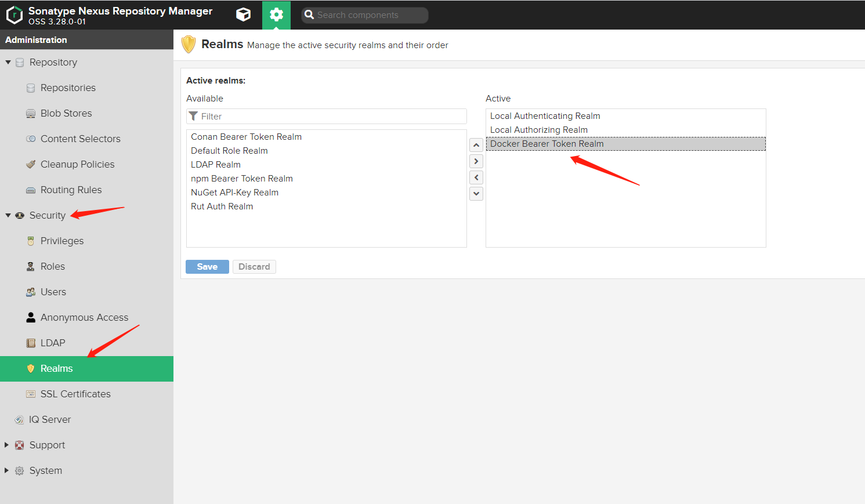This screenshot has width=865, height=504.
Task: Select Rut Auth Realm
Action: [x=327, y=206]
